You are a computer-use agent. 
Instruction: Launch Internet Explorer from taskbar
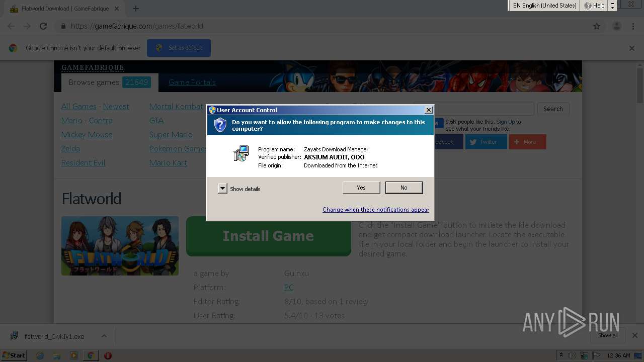40,355
